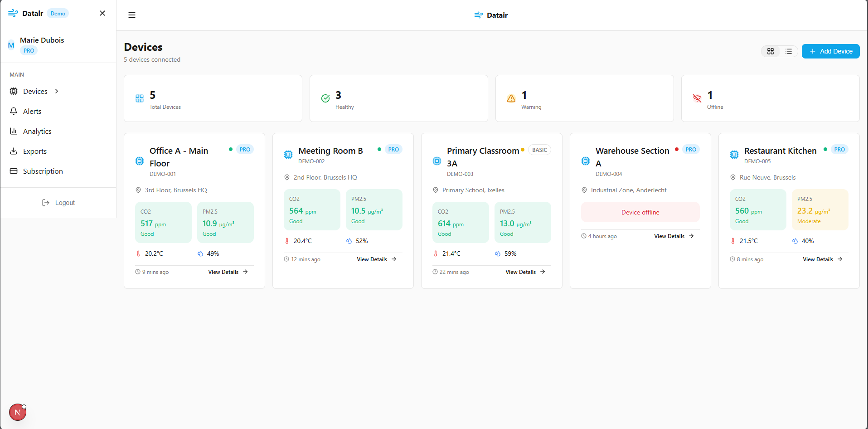Viewport: 868px width, 429px height.
Task: Open the Devices menu item
Action: click(35, 91)
